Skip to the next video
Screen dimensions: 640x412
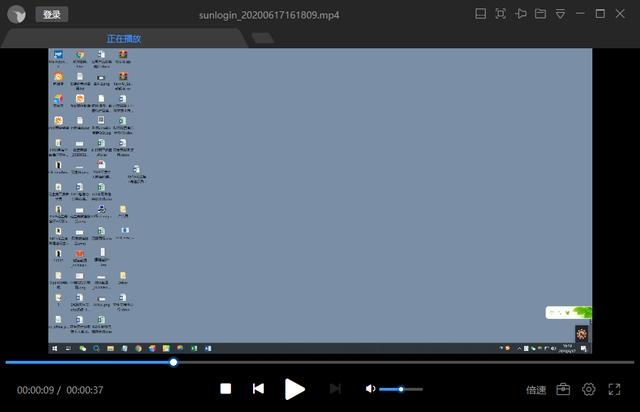335,389
